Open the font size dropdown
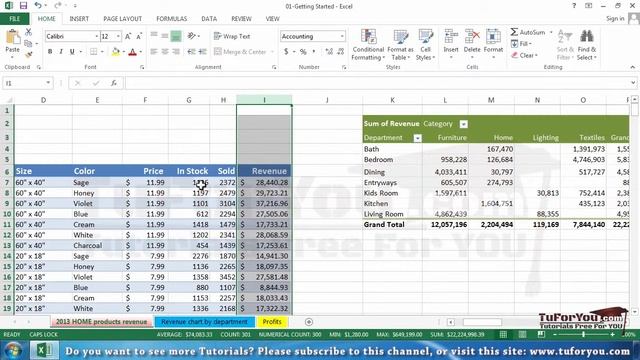This screenshot has width=640, height=360. (x=118, y=36)
